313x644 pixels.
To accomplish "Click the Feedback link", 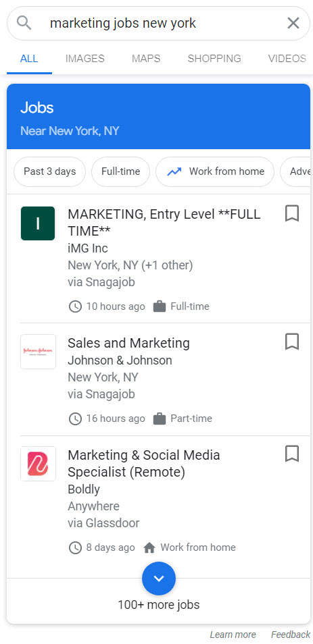I will pos(291,635).
